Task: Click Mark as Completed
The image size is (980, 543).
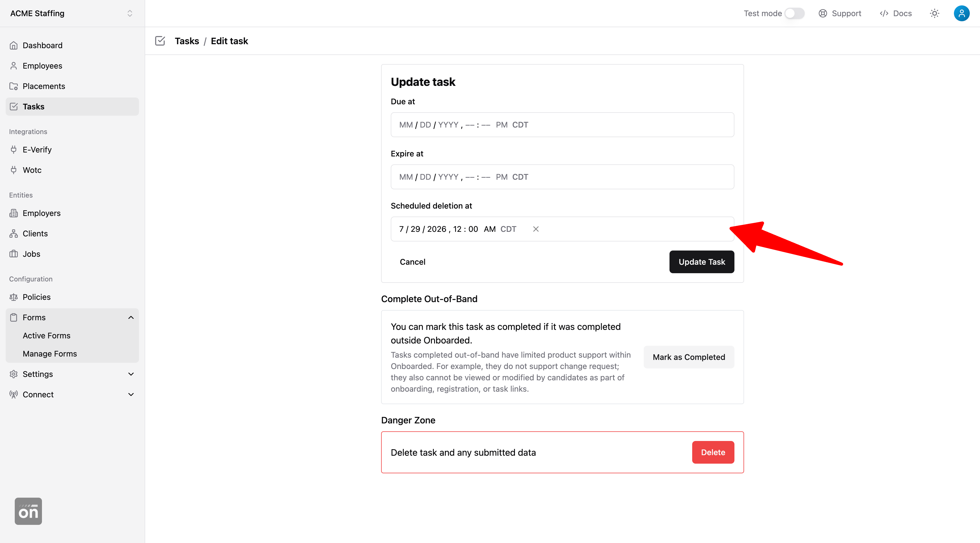Action: pyautogui.click(x=688, y=357)
